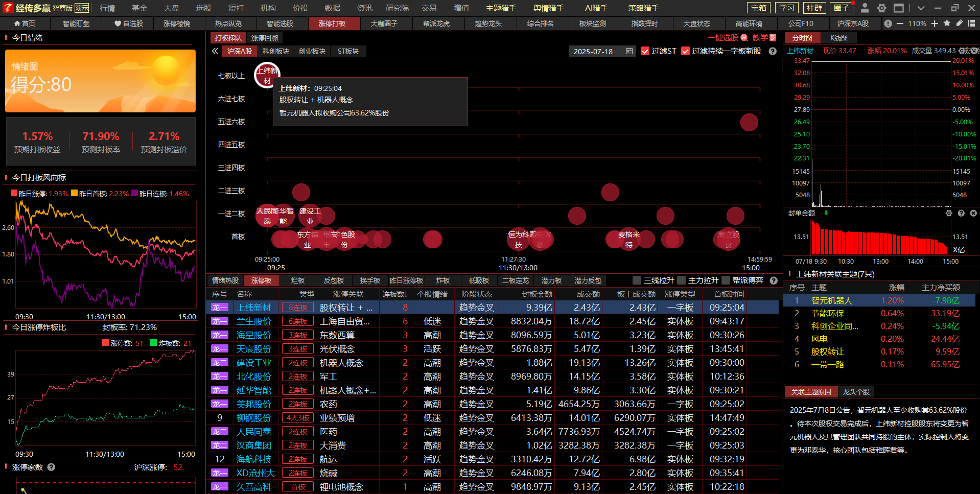The image size is (980, 494).
Task: Click help icon next to 涨停家数
Action: (51, 467)
